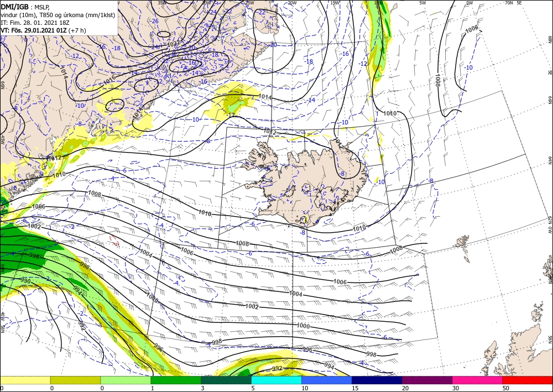This screenshot has width=553, height=392.
Task: Click the '1022' isobar label over Greenland
Action: (173, 44)
